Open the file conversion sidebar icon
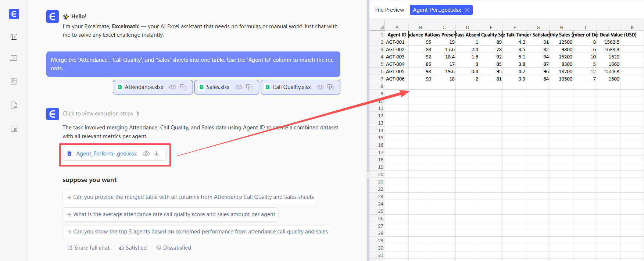Viewport: 644px width, 261px height. [14, 105]
